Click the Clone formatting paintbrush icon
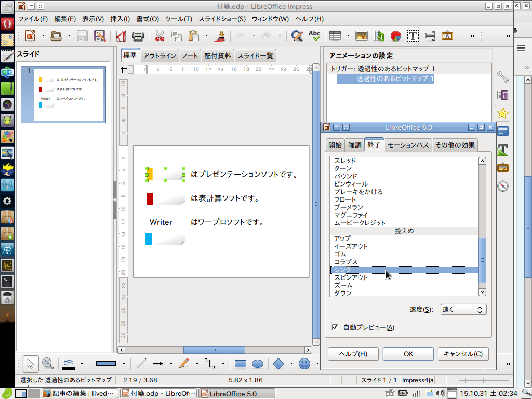Screen dimensions: 532x399 (220, 36)
